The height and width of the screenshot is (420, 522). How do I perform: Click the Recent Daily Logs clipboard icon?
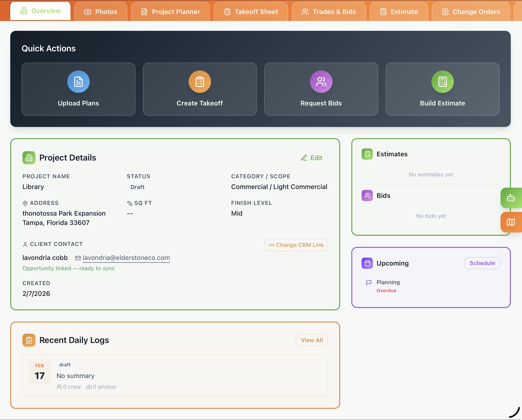(x=29, y=340)
